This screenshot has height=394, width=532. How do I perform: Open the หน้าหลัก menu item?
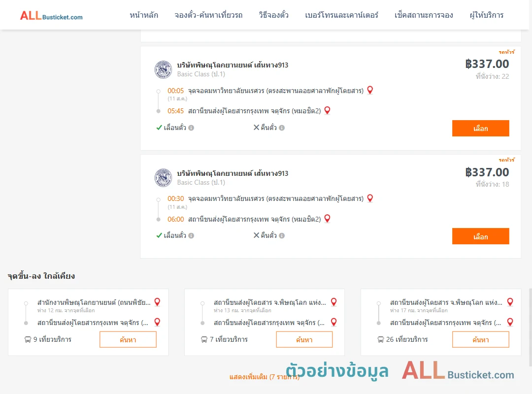point(144,15)
